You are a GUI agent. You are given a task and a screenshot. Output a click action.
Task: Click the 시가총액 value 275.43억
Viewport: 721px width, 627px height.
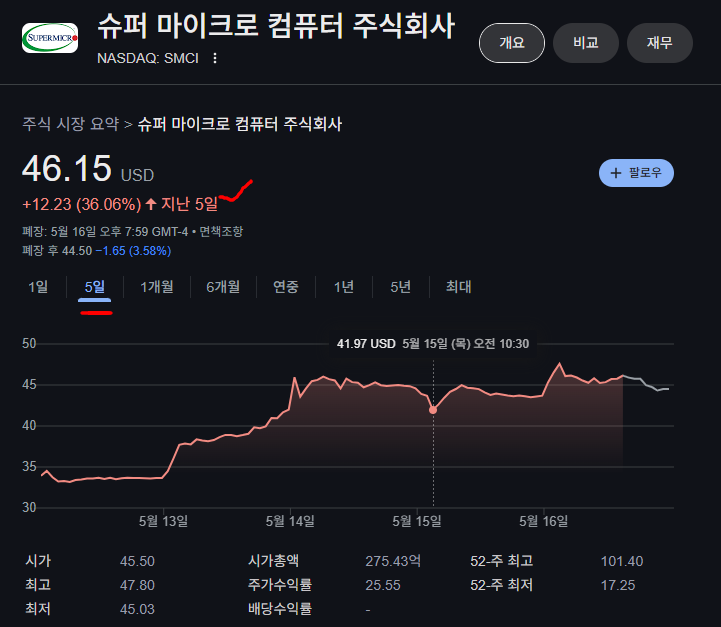point(393,561)
